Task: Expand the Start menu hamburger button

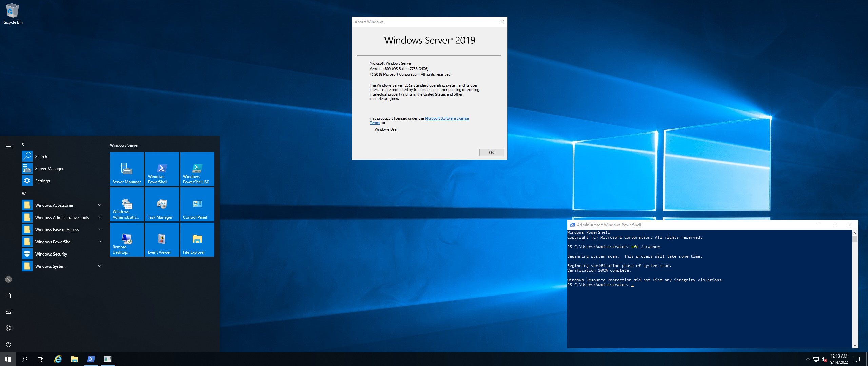Action: click(8, 145)
